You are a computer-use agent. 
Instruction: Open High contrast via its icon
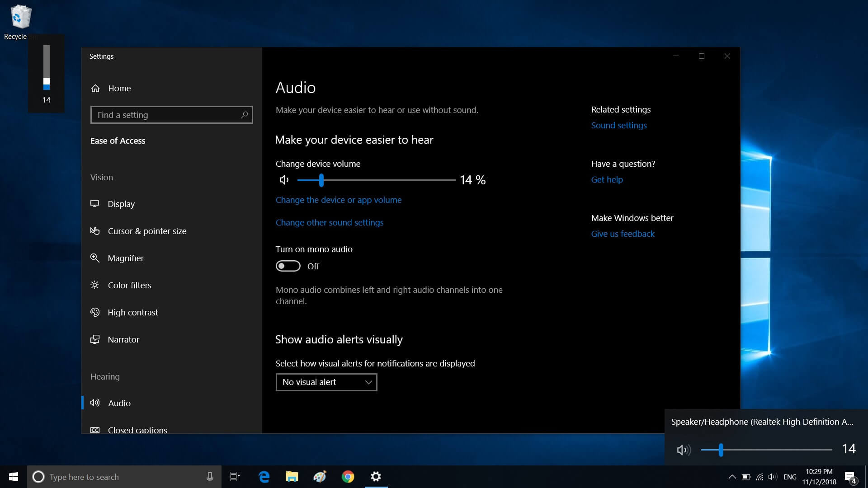(x=95, y=312)
